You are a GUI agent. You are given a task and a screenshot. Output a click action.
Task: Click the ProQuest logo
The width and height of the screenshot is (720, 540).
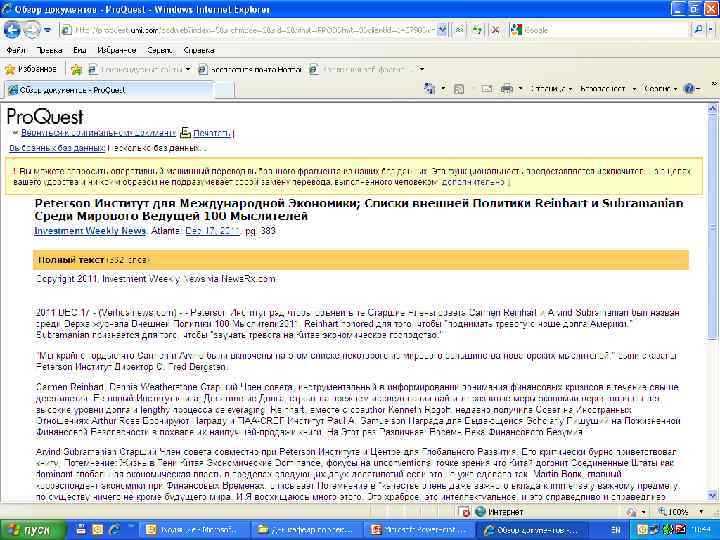tap(45, 117)
